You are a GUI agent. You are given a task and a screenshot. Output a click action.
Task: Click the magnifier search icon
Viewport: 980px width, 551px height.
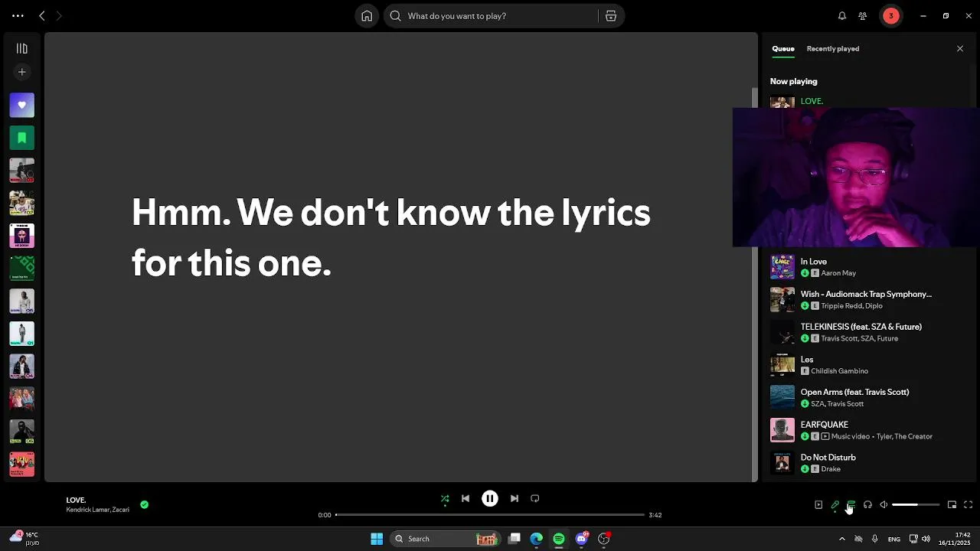[x=396, y=15]
